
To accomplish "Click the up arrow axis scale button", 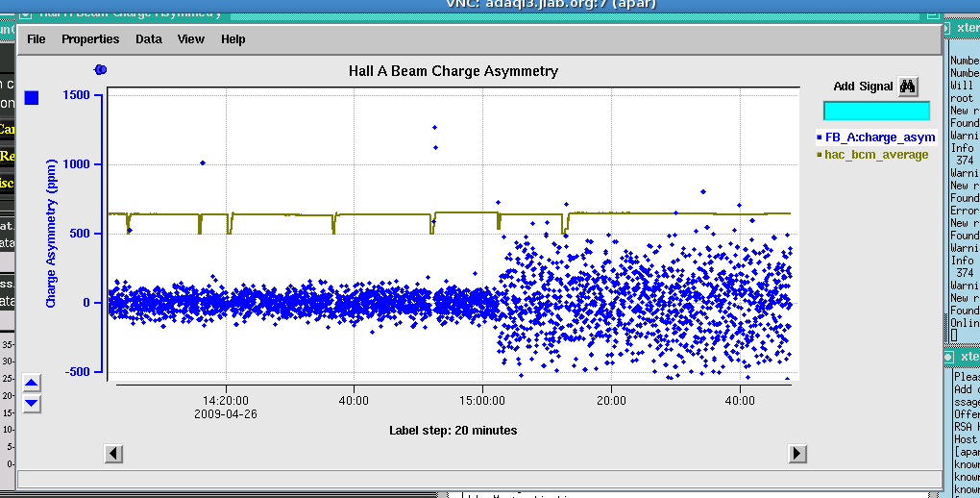I will pyautogui.click(x=32, y=383).
